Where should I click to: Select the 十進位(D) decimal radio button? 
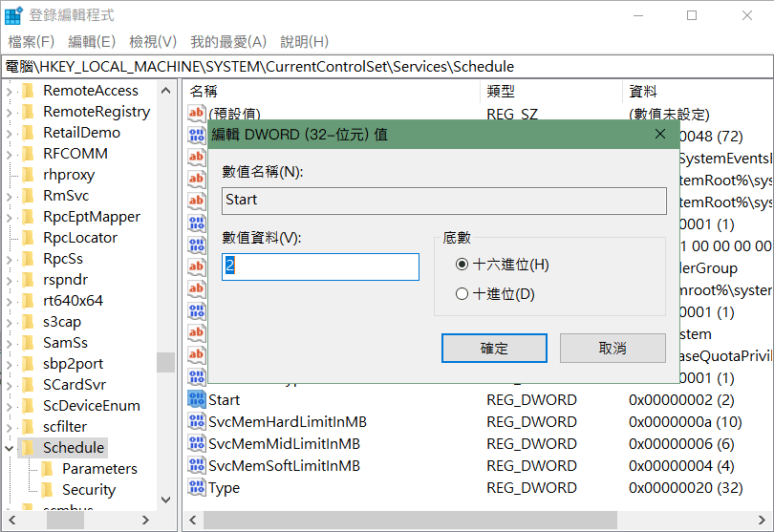pyautogui.click(x=462, y=294)
